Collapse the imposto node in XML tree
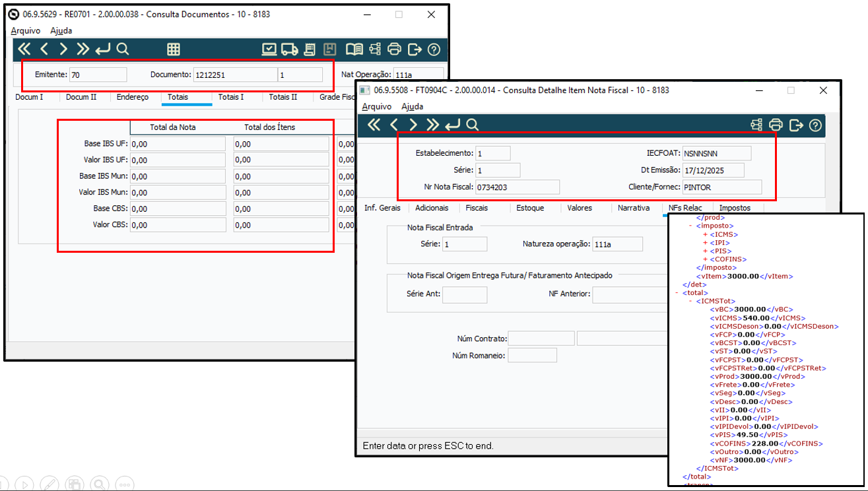This screenshot has width=868, height=491. tap(690, 226)
